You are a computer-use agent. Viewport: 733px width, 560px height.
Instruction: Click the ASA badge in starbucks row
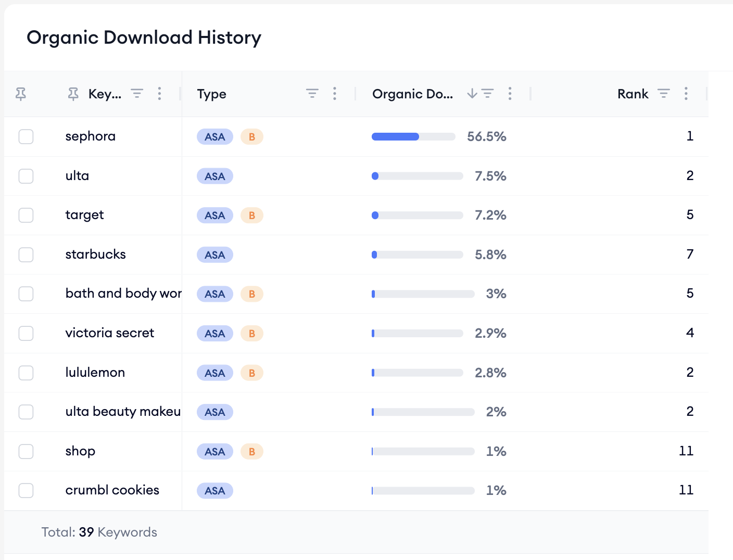coord(215,255)
